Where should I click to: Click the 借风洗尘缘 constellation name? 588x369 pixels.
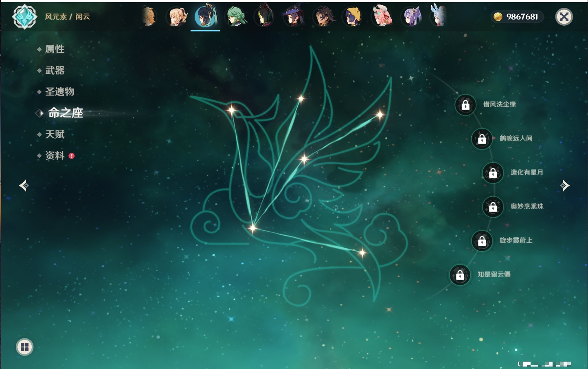500,104
